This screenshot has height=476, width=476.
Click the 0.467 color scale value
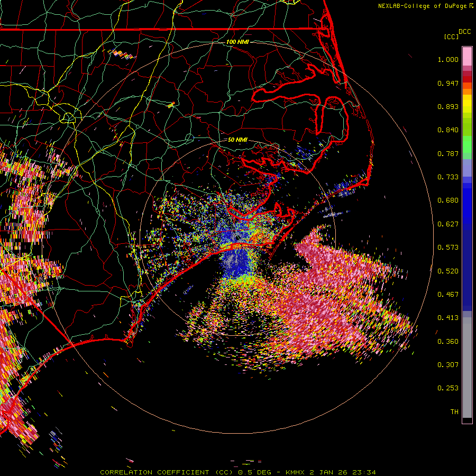pos(448,295)
